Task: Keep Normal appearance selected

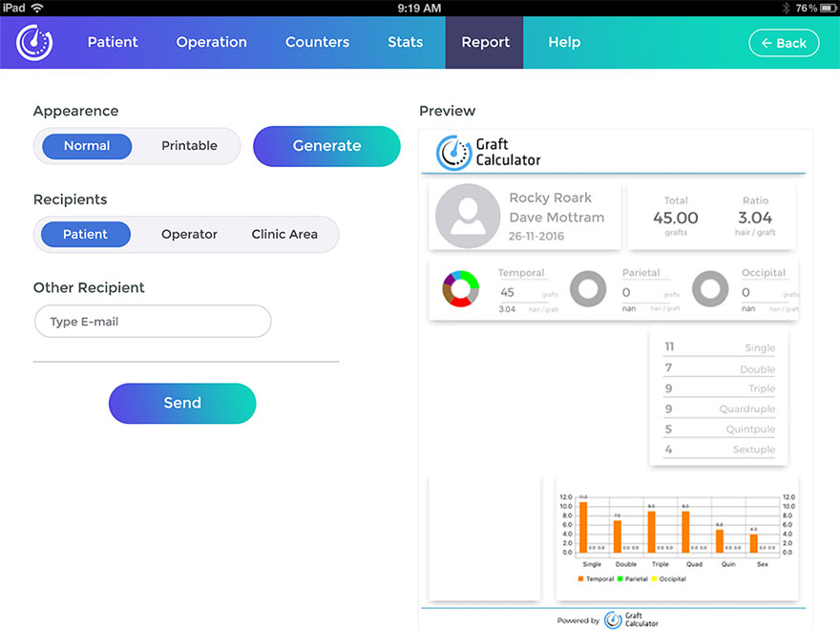Action: click(85, 146)
